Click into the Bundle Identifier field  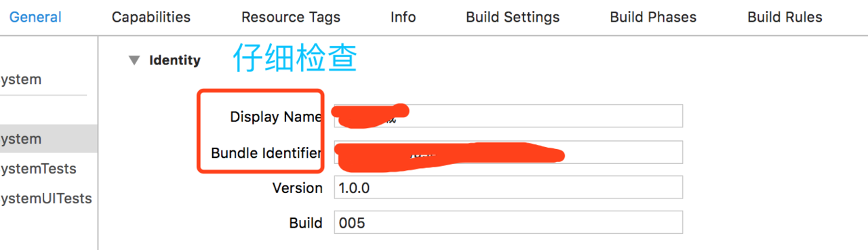click(x=509, y=152)
